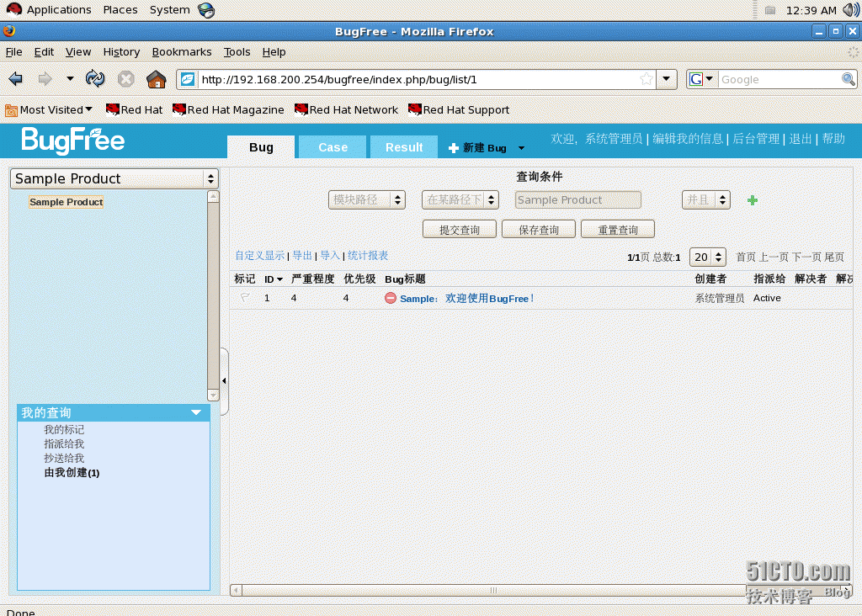This screenshot has width=862, height=616.
Task: Launch the web browser panel globe icon
Action: click(206, 10)
